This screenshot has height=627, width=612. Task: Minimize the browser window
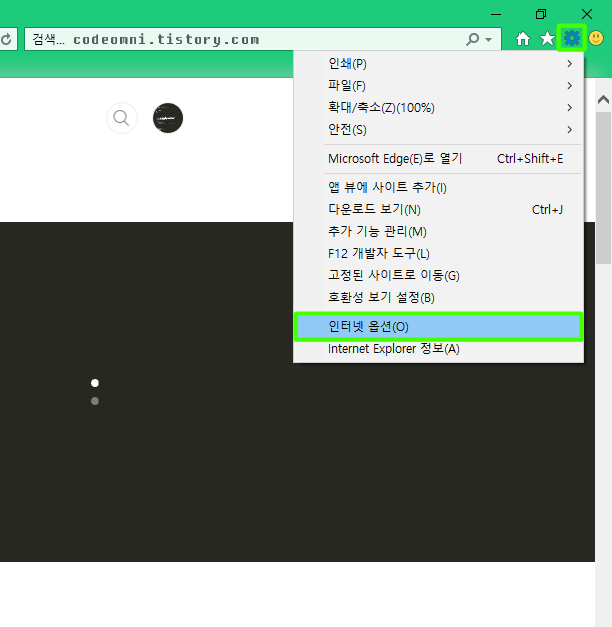point(496,14)
